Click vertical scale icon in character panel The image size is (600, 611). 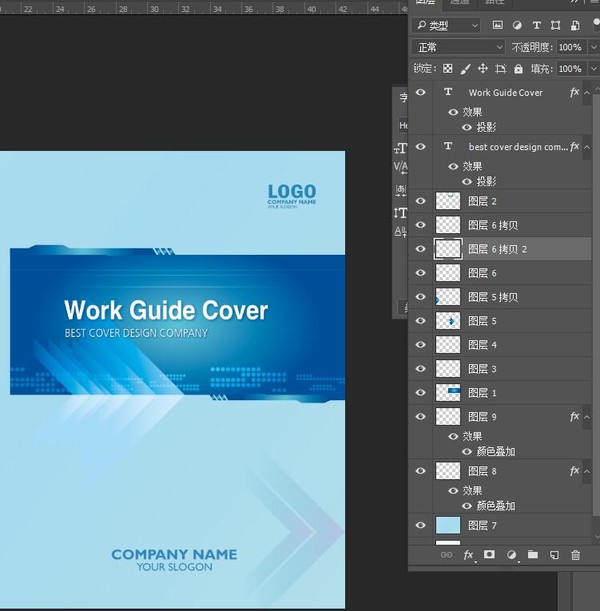tap(401, 213)
